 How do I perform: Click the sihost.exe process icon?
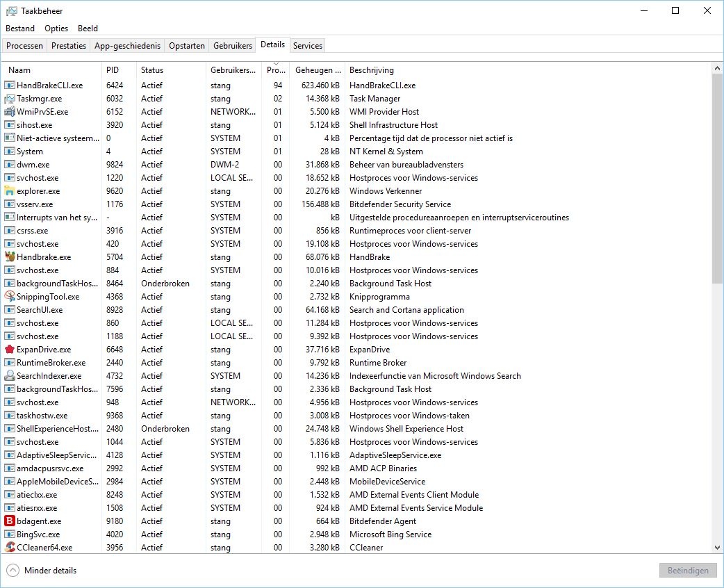[x=9, y=124]
